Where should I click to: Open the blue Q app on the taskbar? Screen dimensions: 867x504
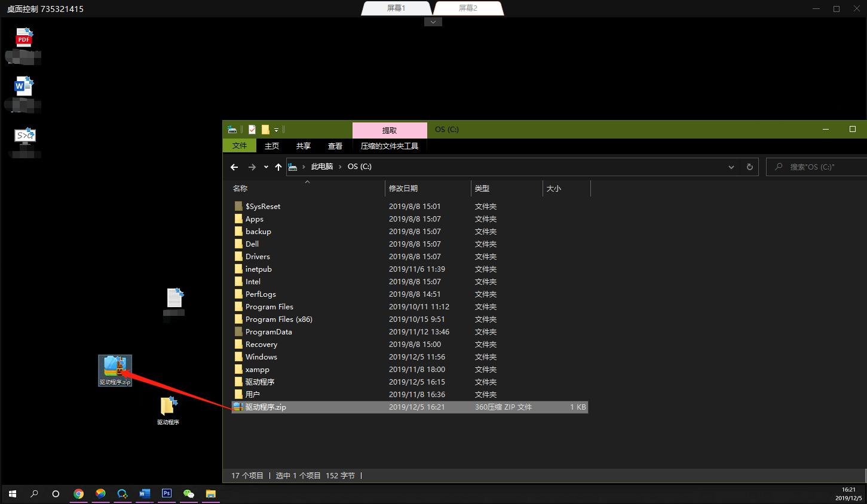pyautogui.click(x=122, y=494)
